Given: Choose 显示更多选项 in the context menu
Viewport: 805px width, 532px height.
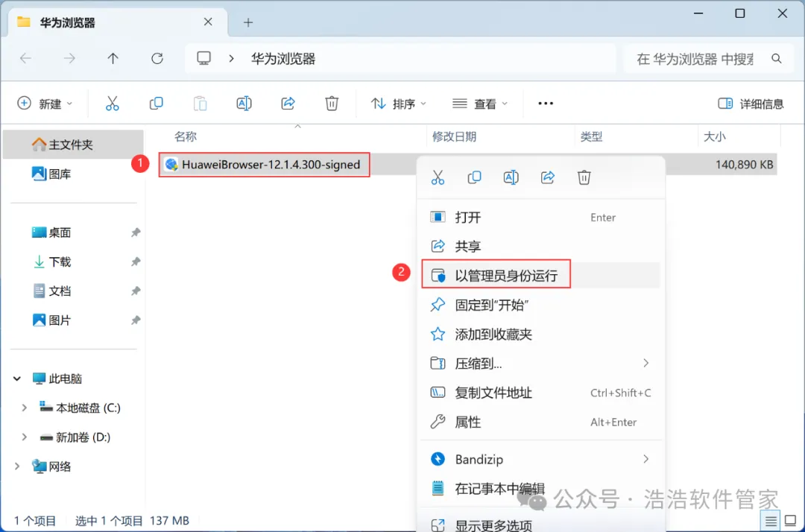Looking at the screenshot, I should pos(540,525).
